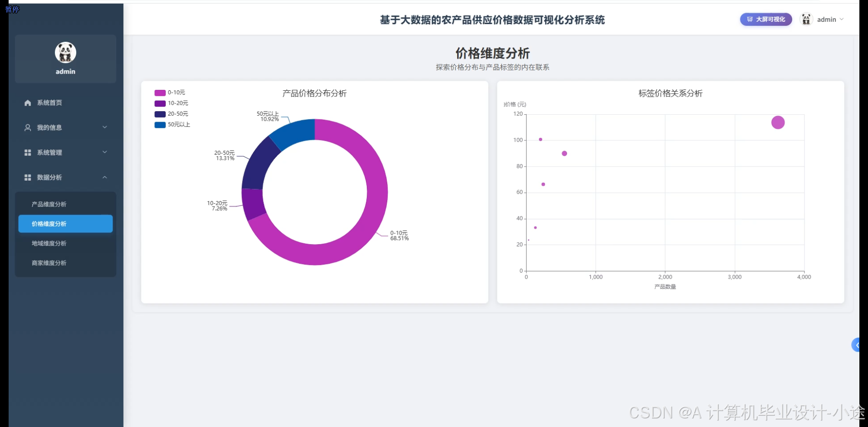Click the scatter bubble near price 90
This screenshot has height=427, width=868.
click(x=564, y=153)
